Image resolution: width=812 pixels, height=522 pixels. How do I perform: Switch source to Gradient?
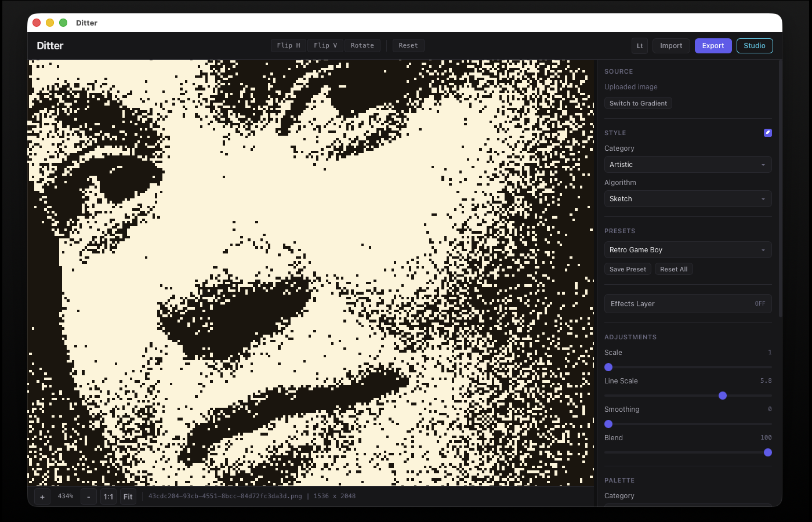(638, 103)
